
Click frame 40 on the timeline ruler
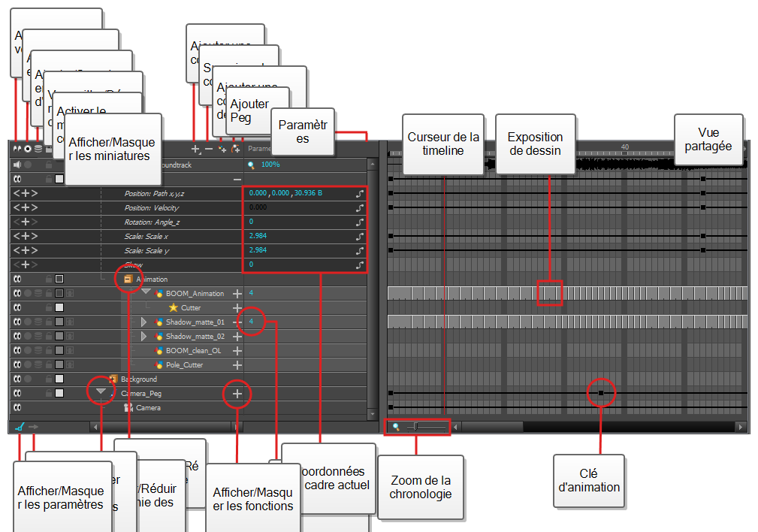click(x=625, y=147)
